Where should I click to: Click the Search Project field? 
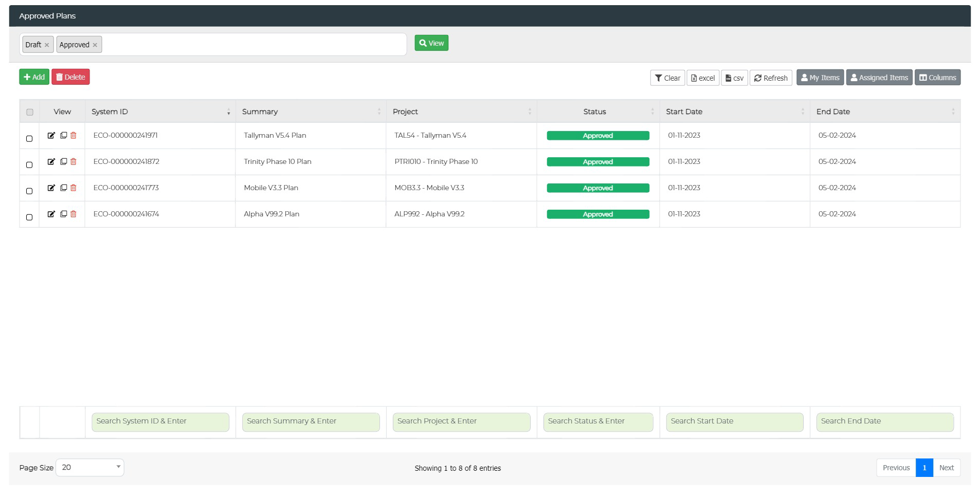[x=462, y=422]
